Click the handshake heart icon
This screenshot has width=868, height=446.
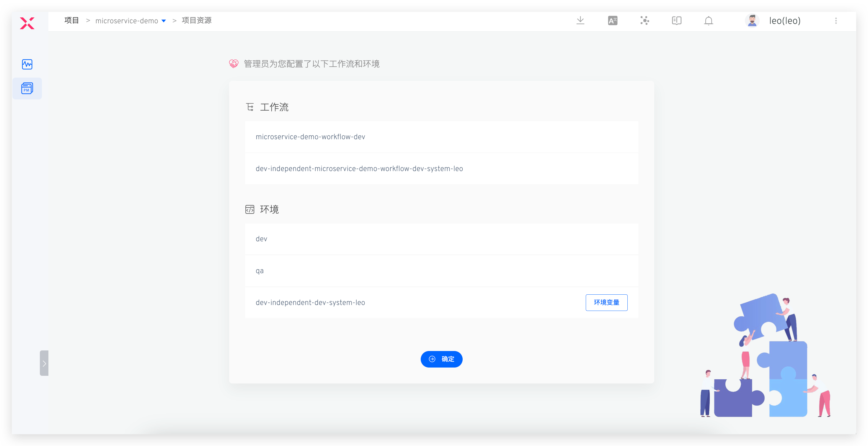[234, 64]
